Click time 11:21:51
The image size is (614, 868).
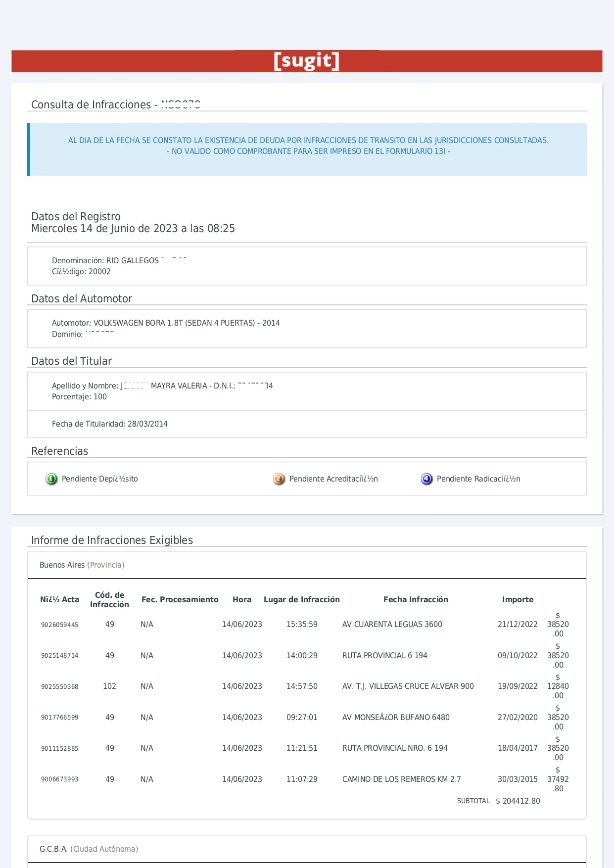click(302, 748)
